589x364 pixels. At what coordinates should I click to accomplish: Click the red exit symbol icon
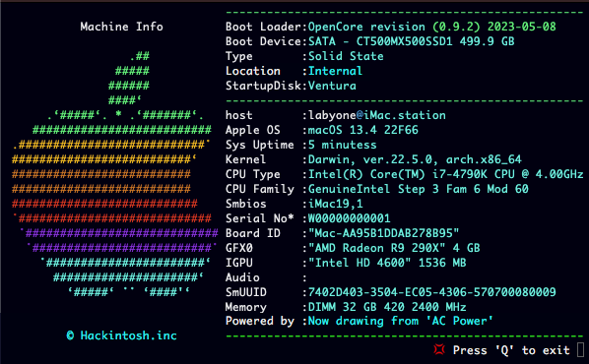(x=439, y=350)
